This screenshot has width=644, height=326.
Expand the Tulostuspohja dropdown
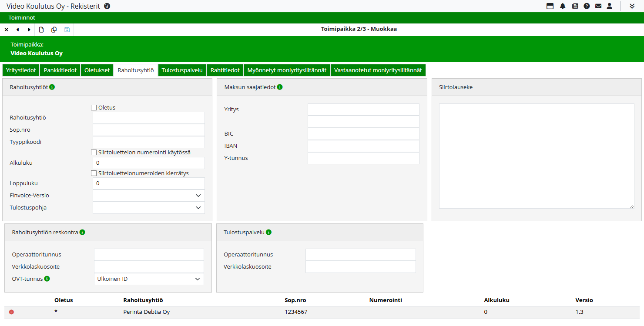[x=149, y=208]
